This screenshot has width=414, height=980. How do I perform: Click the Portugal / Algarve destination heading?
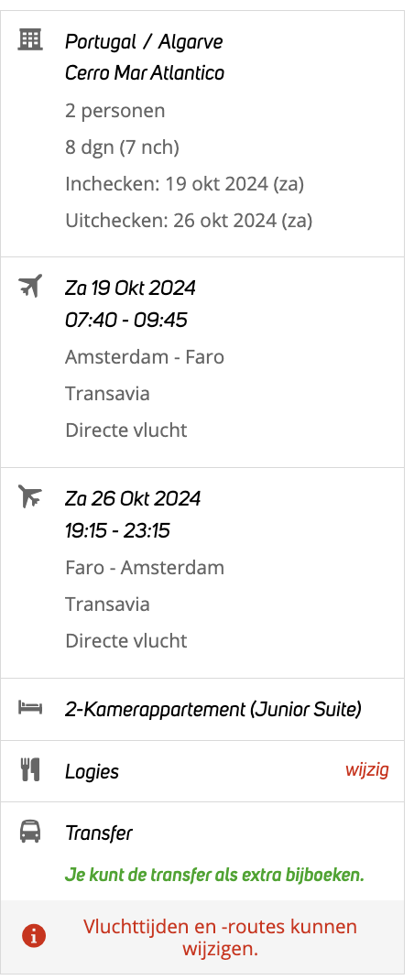tap(144, 42)
